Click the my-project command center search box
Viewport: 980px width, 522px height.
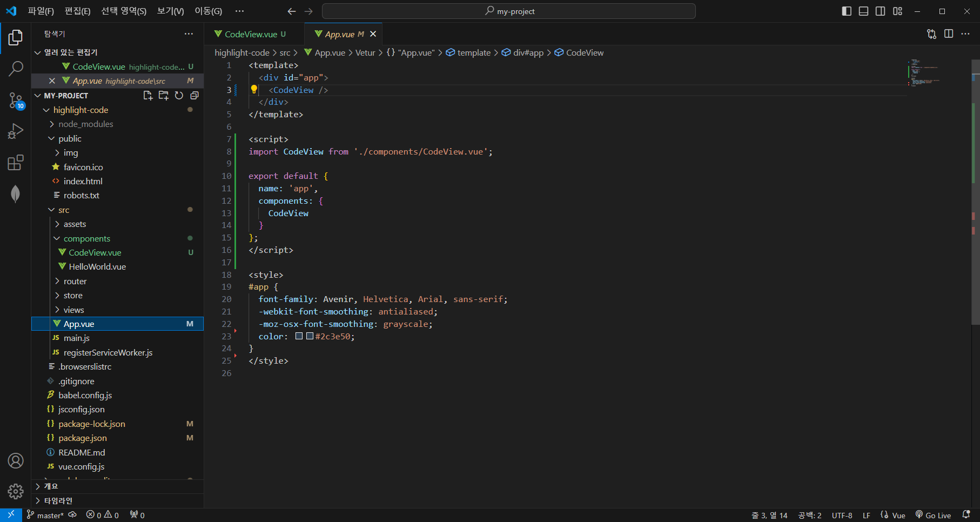[508, 11]
